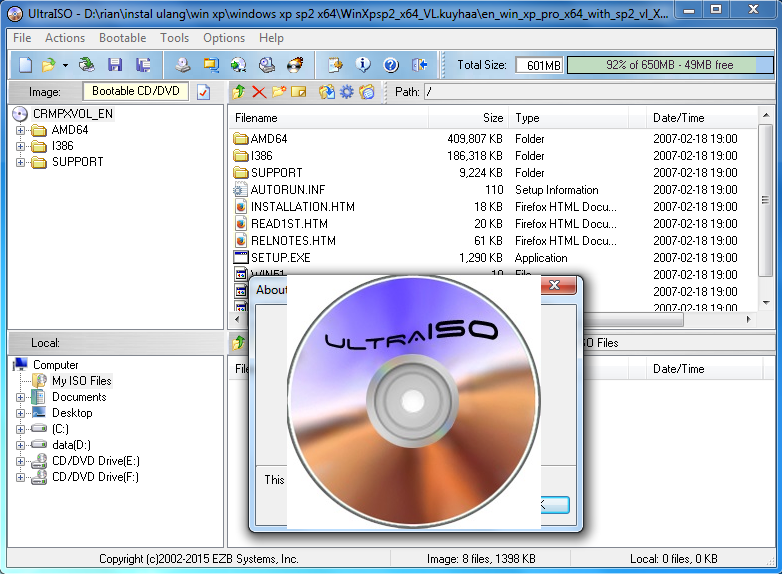Open the Bootable menu
The image size is (782, 574).
click(x=123, y=38)
